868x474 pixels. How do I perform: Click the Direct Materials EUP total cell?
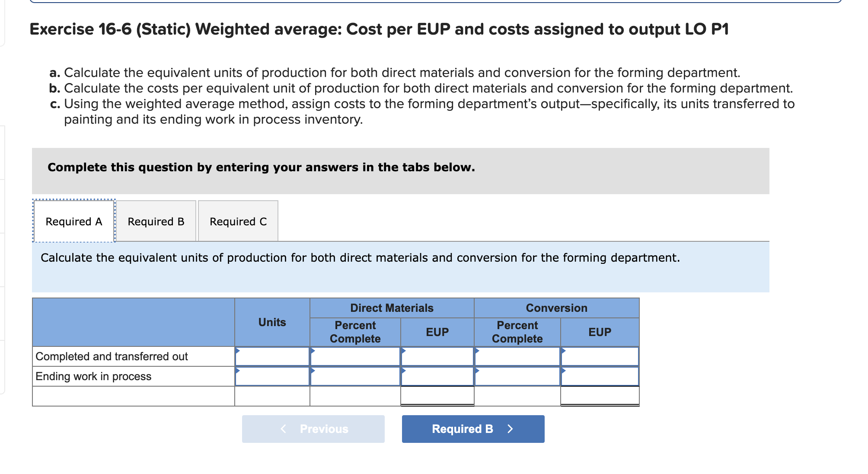437,396
